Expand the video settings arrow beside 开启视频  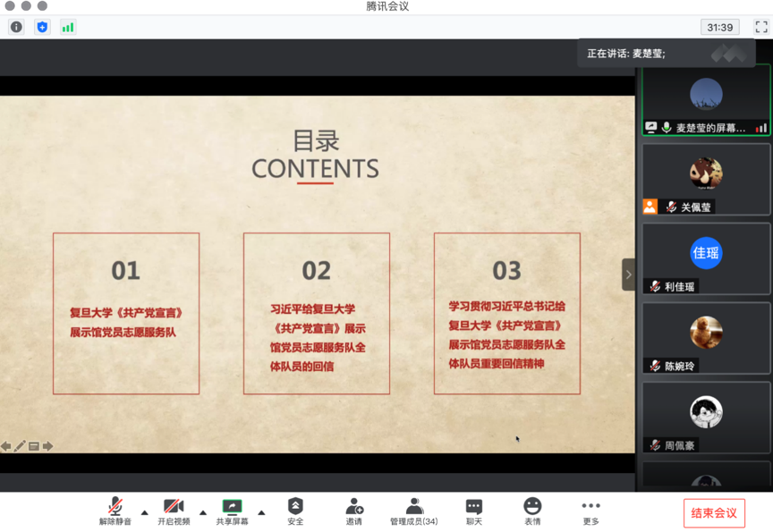tap(204, 513)
